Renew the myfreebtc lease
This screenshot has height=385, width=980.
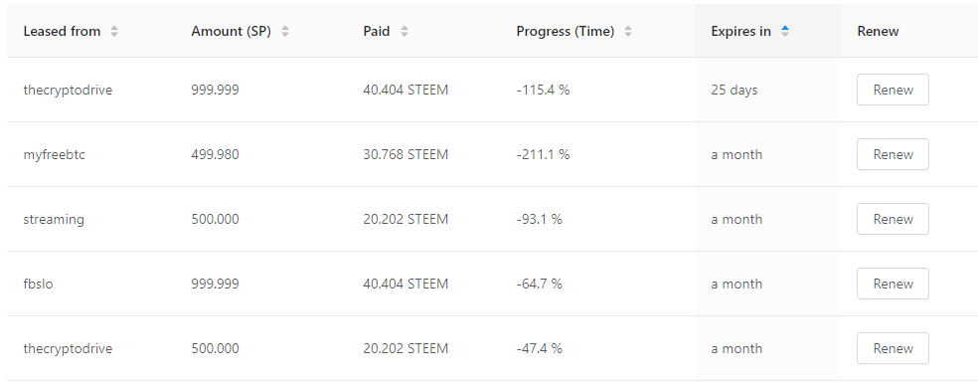(x=893, y=154)
